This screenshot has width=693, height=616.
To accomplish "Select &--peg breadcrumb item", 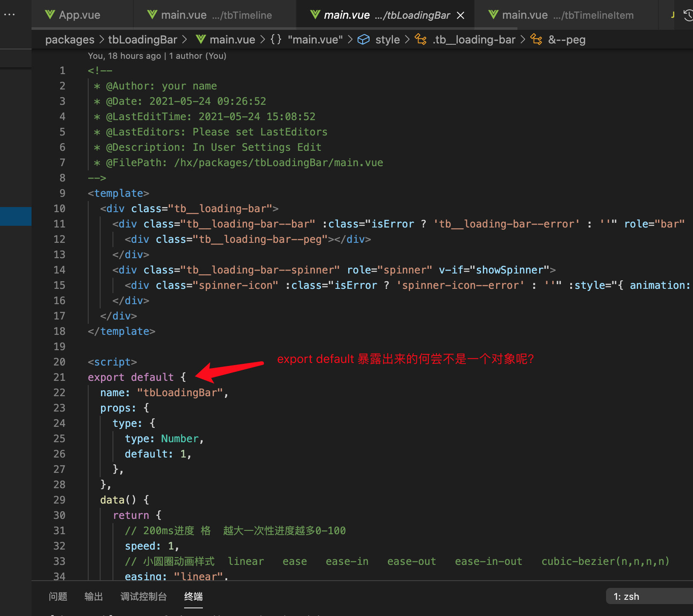I will click(x=567, y=40).
